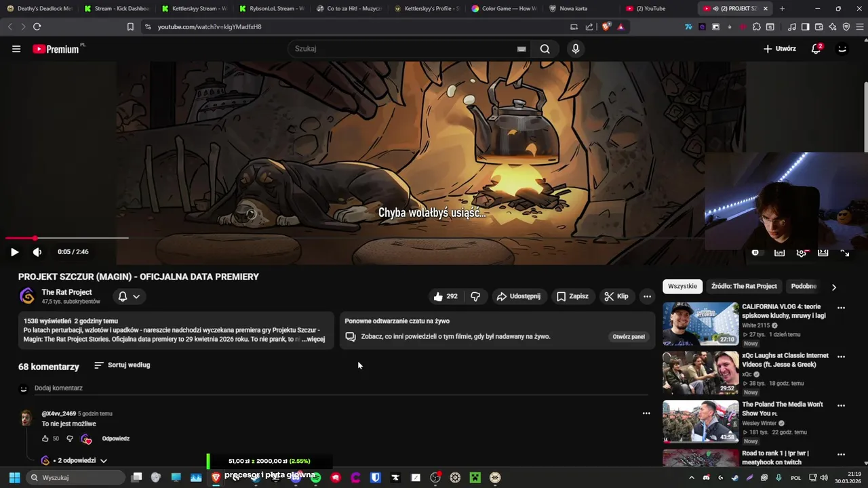Focus the Dodaj komentarz field
Image resolution: width=868 pixels, height=488 pixels.
pyautogui.click(x=342, y=388)
